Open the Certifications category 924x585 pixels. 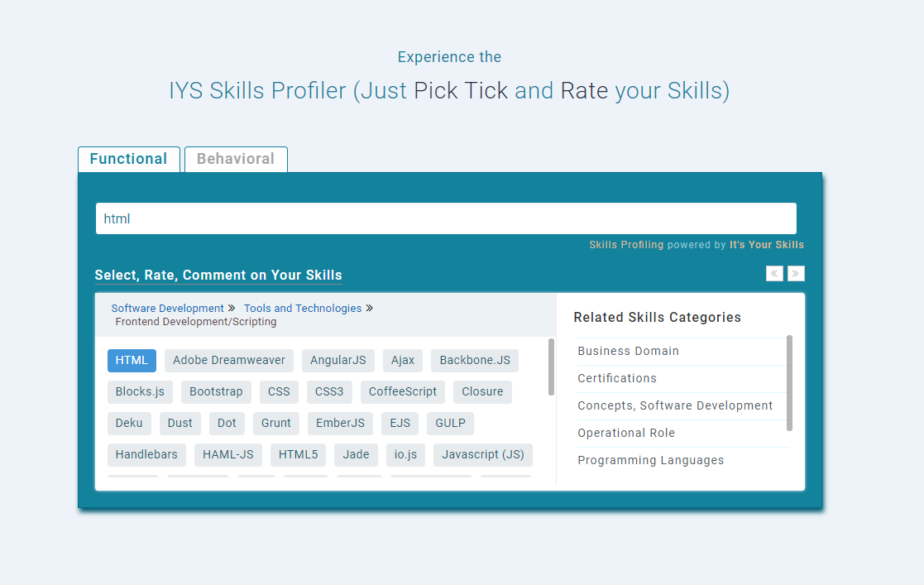click(x=617, y=378)
